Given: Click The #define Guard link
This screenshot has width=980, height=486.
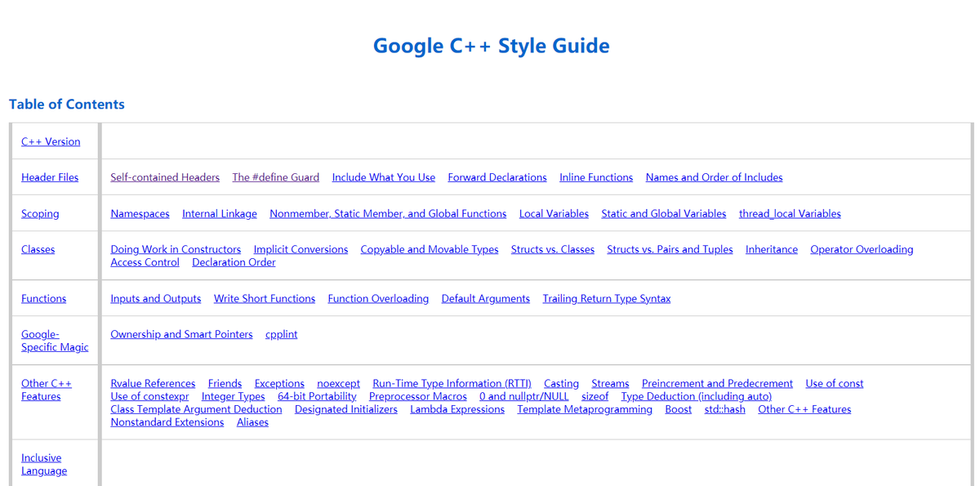Looking at the screenshot, I should 276,177.
